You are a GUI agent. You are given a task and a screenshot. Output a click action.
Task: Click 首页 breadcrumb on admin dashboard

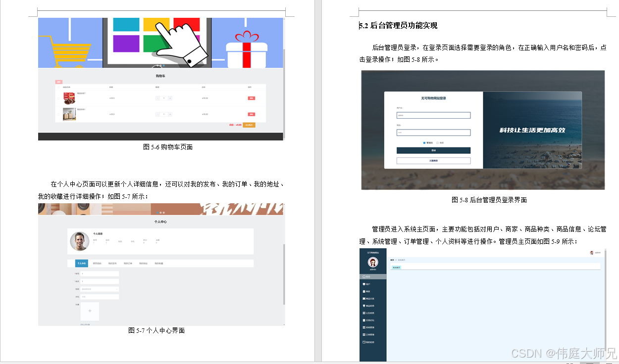(392, 260)
